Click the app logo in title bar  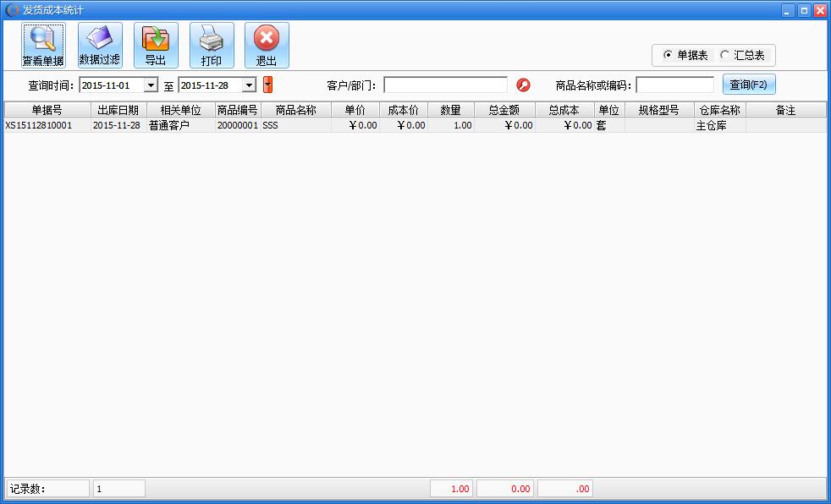[12, 10]
